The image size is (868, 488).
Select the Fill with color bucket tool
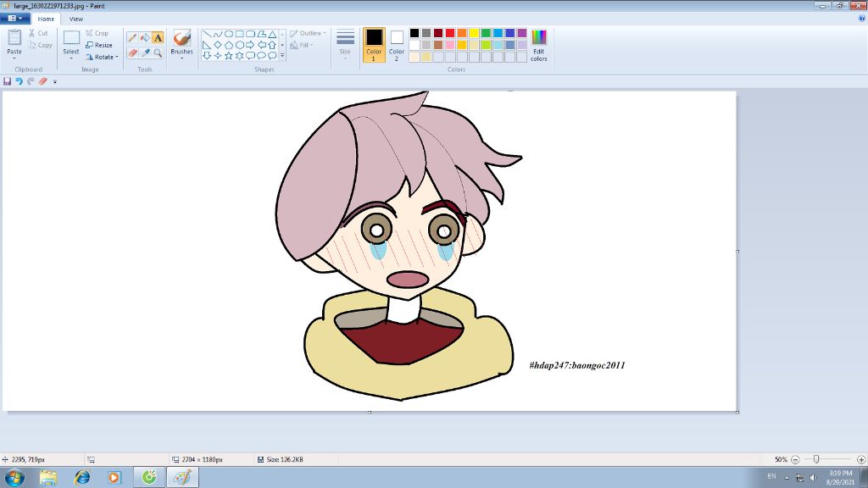click(x=145, y=37)
